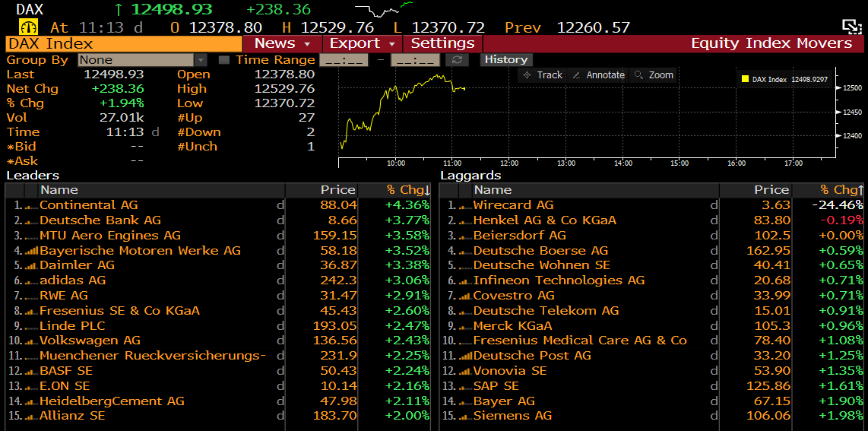
Task: Click the Time Range start time field
Action: pyautogui.click(x=344, y=60)
